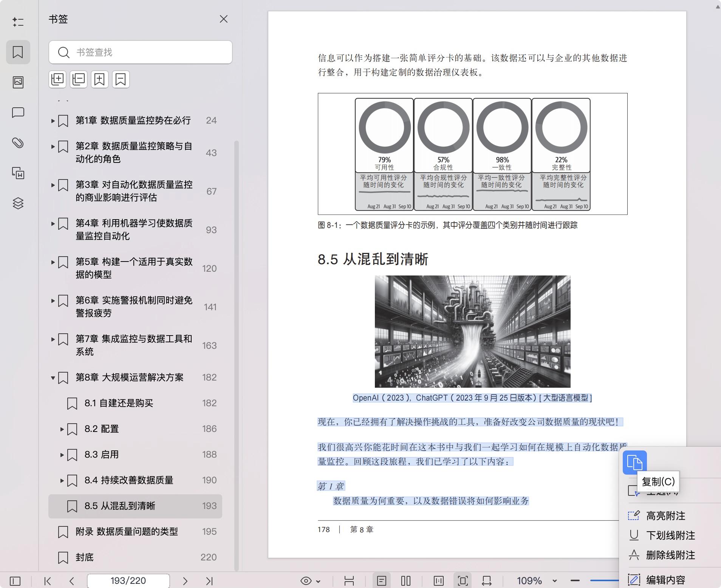The height and width of the screenshot is (588, 721).
Task: Select bookmark 8.5 从混乱到清晰
Action: (x=135, y=506)
